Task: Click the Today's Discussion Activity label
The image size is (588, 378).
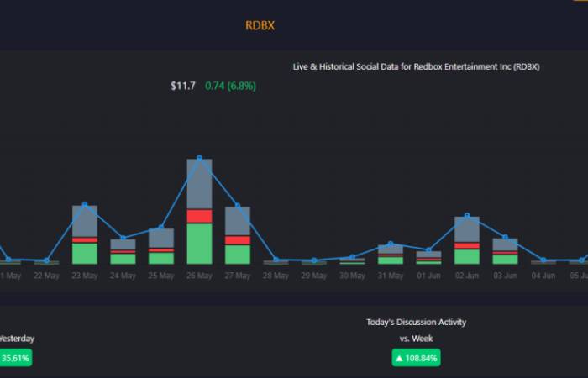Action: (417, 322)
